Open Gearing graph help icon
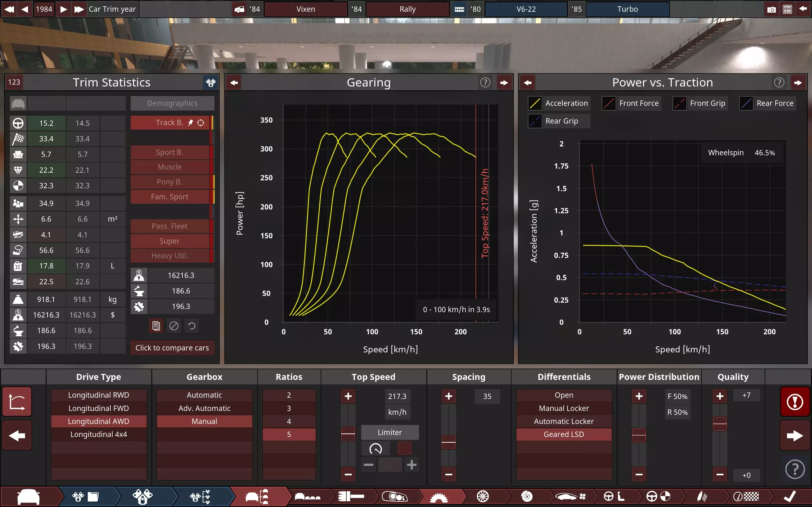The height and width of the screenshot is (507, 812). 485,82
